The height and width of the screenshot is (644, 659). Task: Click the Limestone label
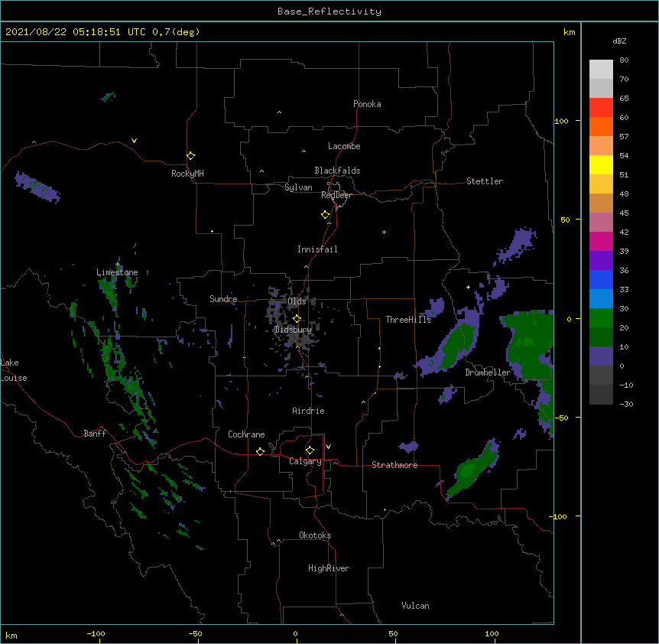117,272
